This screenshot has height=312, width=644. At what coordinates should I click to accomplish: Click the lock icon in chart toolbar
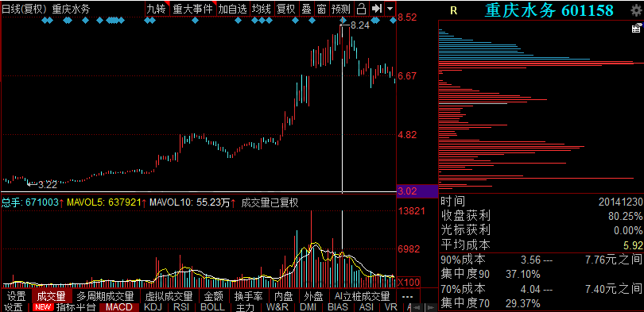click(362, 8)
